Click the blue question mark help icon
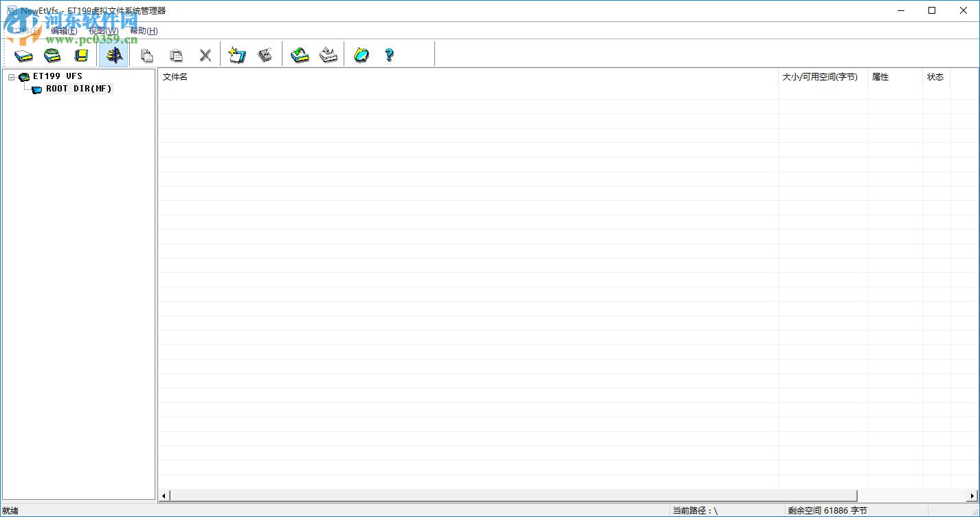980x517 pixels. click(389, 55)
